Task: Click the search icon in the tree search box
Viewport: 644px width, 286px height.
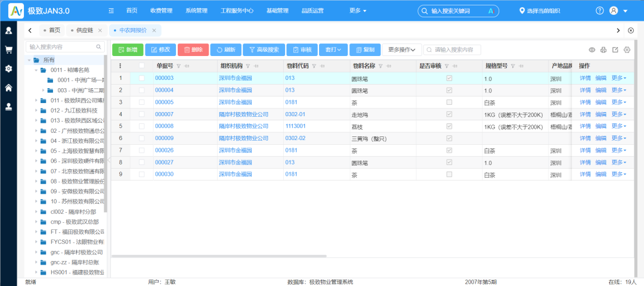Action: click(x=98, y=47)
